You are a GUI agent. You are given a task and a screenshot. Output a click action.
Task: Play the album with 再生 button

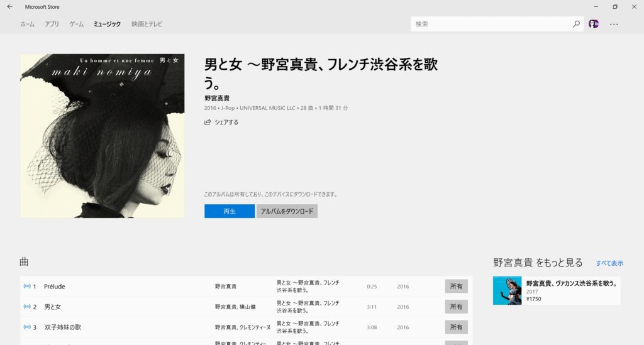tap(230, 211)
